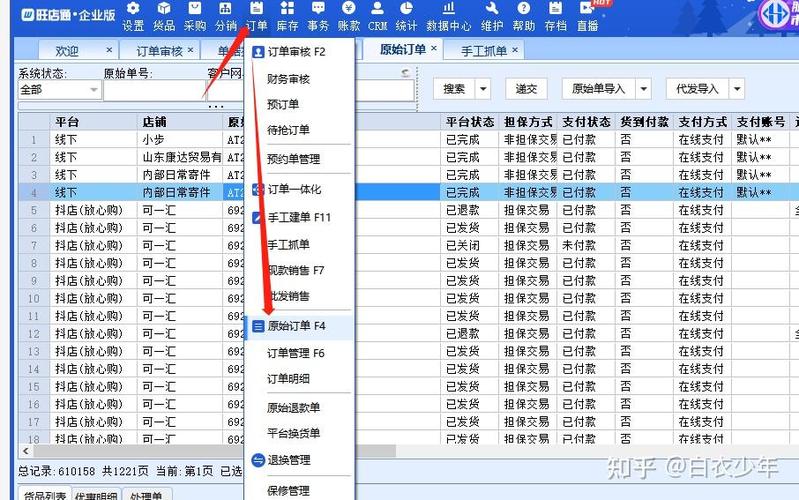Viewport: 799px width, 500px height.
Task: Click the 代发导入 button
Action: [697, 89]
